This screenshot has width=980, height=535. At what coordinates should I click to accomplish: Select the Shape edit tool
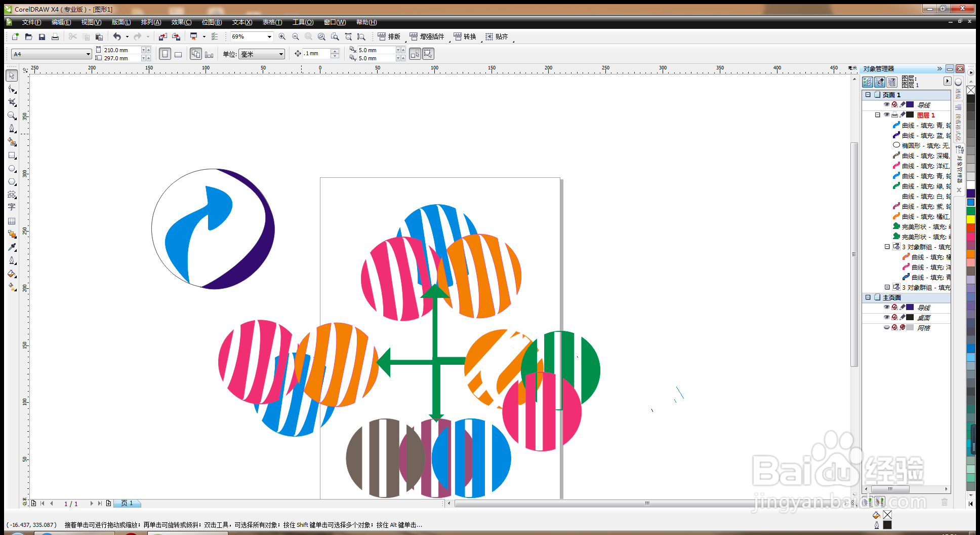[x=12, y=89]
